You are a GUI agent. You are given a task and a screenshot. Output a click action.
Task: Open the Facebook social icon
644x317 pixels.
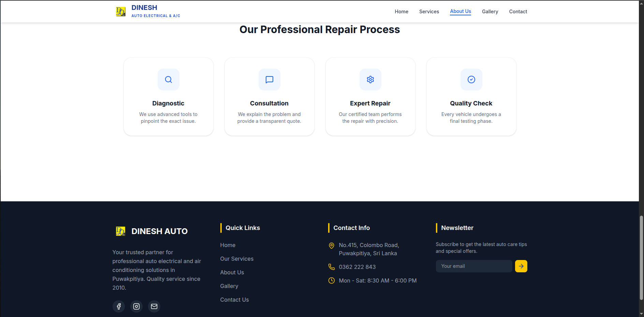click(x=119, y=306)
